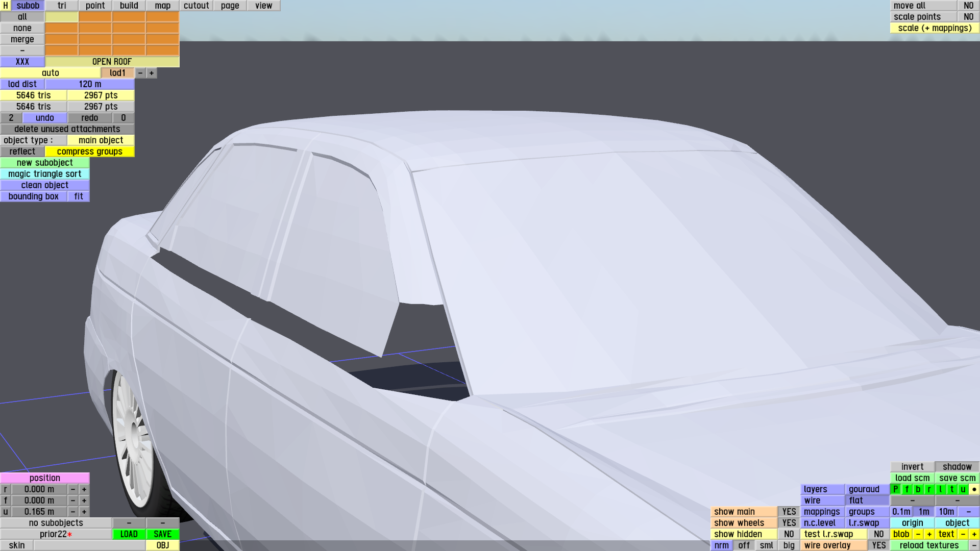Open the lod1 level selector
The image size is (980, 551).
(117, 73)
